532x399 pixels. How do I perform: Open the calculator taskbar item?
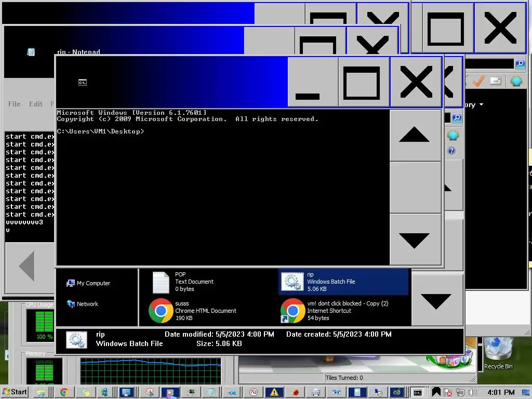coord(357,393)
